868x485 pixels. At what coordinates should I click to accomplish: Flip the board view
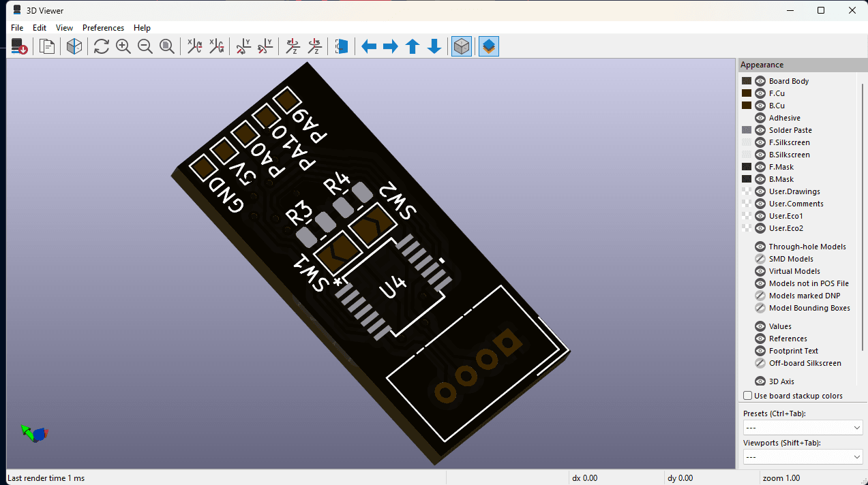342,46
